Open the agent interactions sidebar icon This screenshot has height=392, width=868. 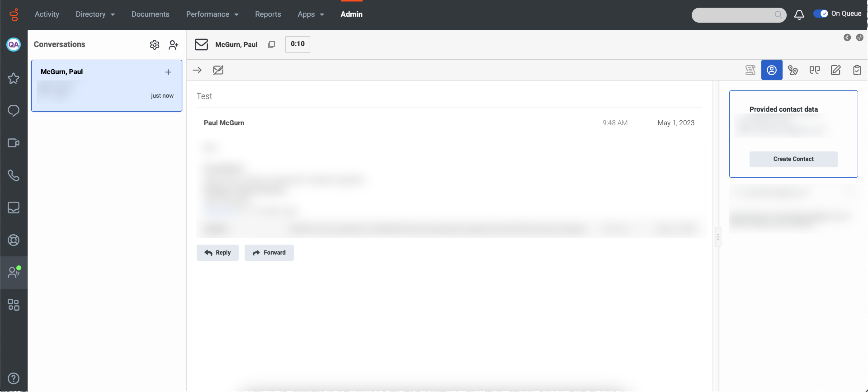pos(14,272)
